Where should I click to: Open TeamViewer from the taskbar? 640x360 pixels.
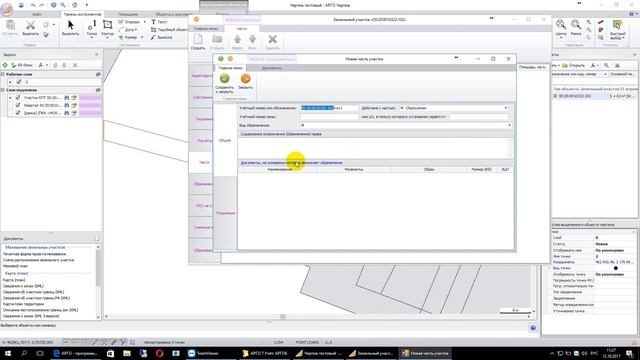pyautogui.click(x=203, y=353)
